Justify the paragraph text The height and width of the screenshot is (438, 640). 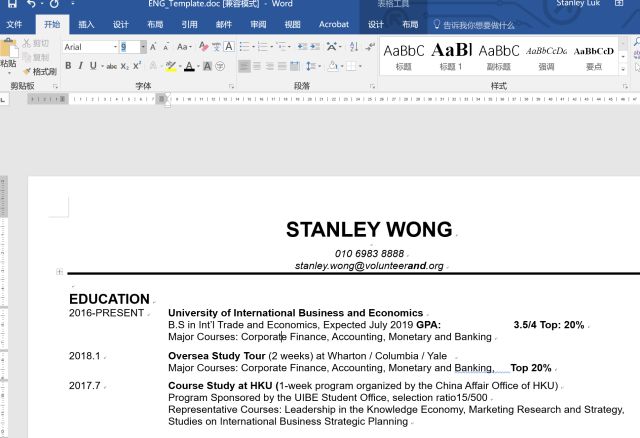282,66
